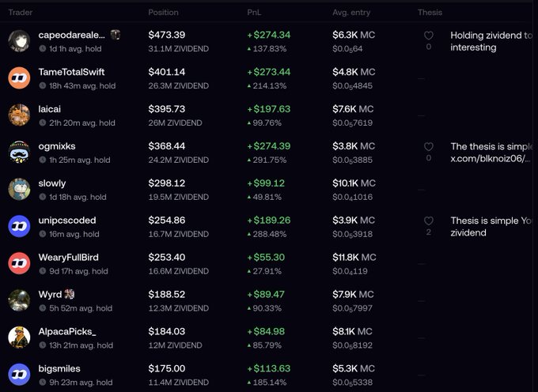Viewport: 538px width, 392px height.
Task: Click the badge icon beside capeodareale's name
Action: click(116, 35)
